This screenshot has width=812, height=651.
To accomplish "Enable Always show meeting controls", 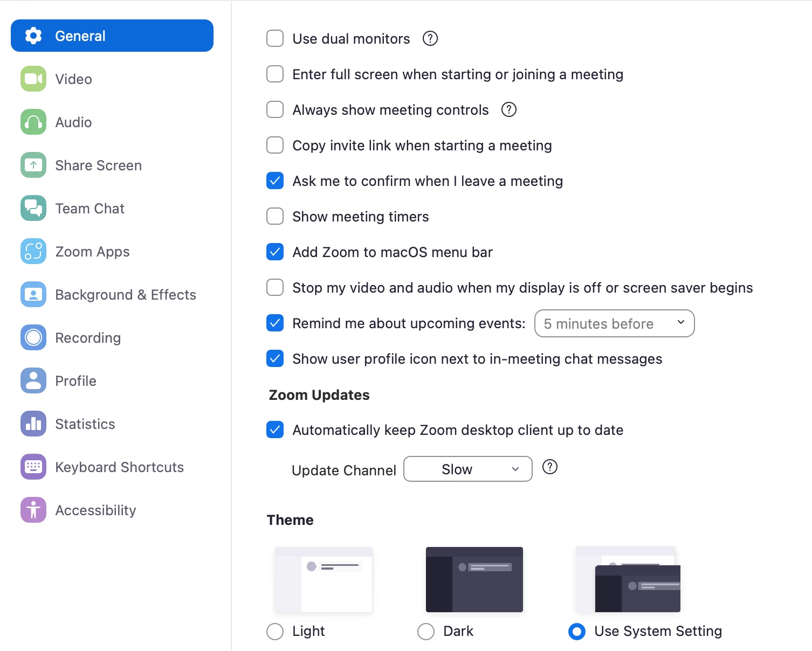I will [x=275, y=109].
